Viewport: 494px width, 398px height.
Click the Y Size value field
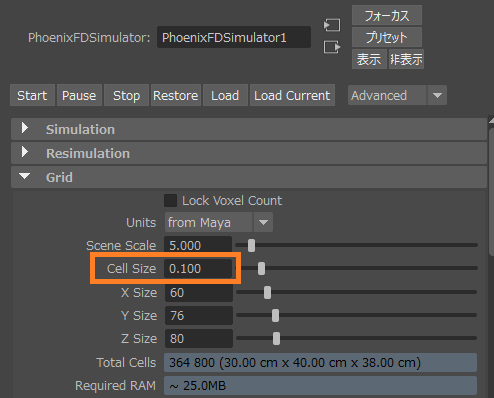(x=199, y=315)
